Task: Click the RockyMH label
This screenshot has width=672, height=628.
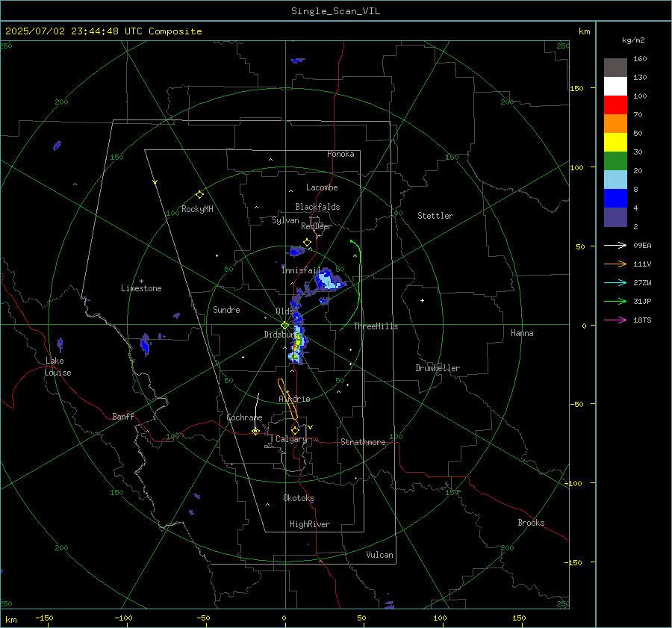Action: point(197,209)
